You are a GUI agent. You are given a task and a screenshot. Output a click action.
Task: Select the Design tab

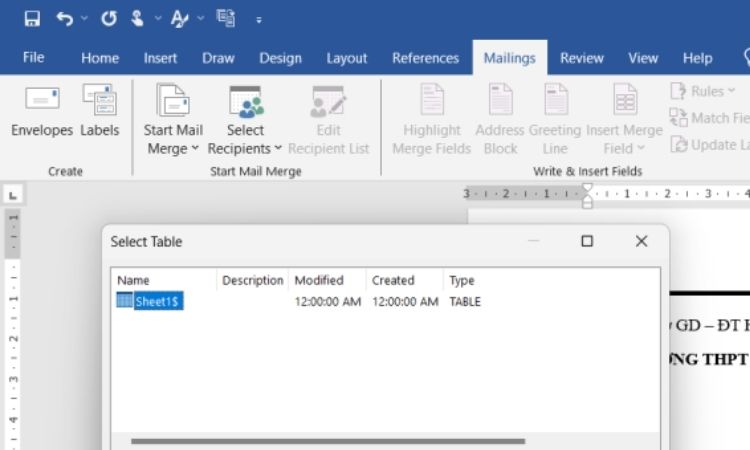pos(280,58)
